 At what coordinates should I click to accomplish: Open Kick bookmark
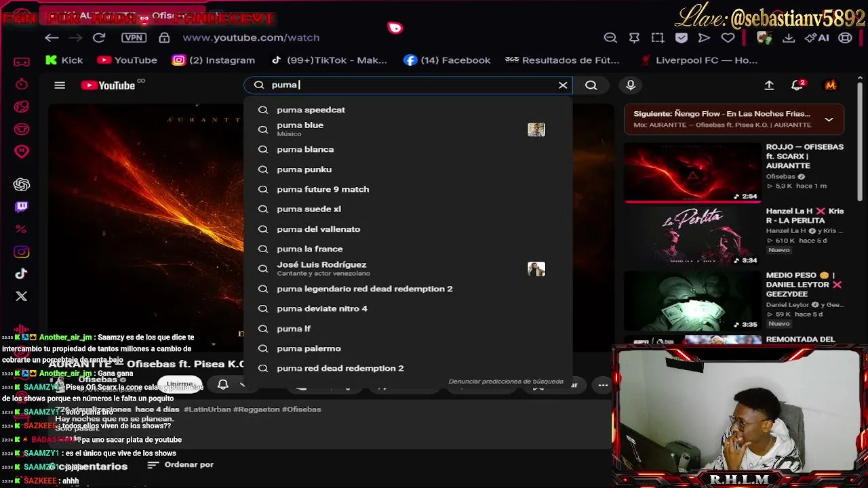[x=64, y=60]
